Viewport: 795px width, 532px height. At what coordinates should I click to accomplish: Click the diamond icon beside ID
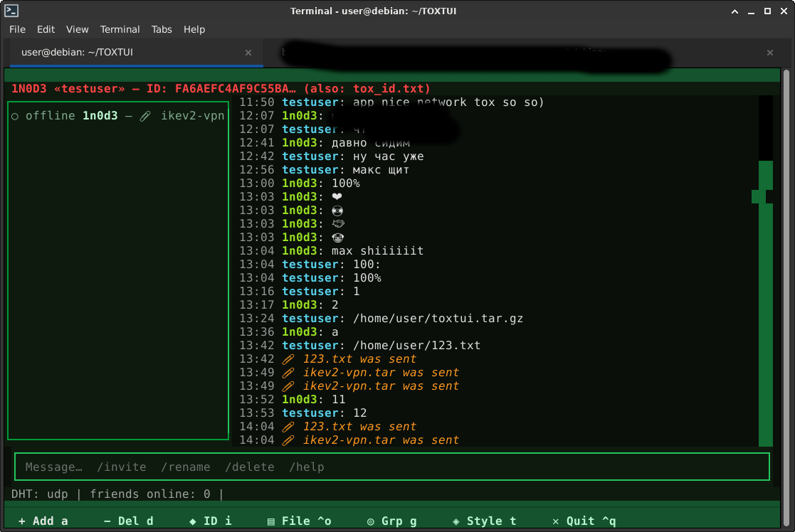[x=193, y=521]
